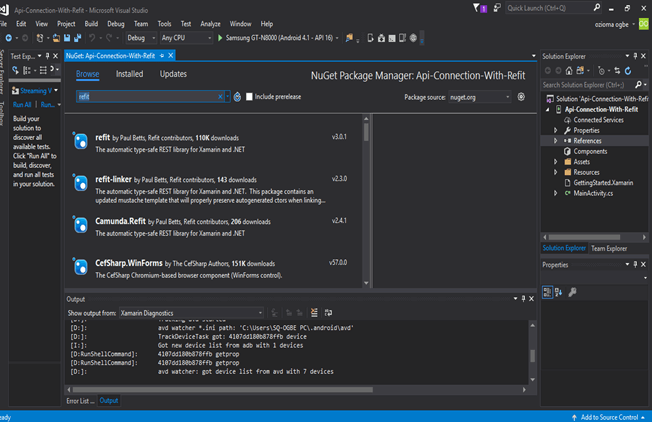This screenshot has width=652, height=422.
Task: Expand the References node
Action: [x=556, y=141]
